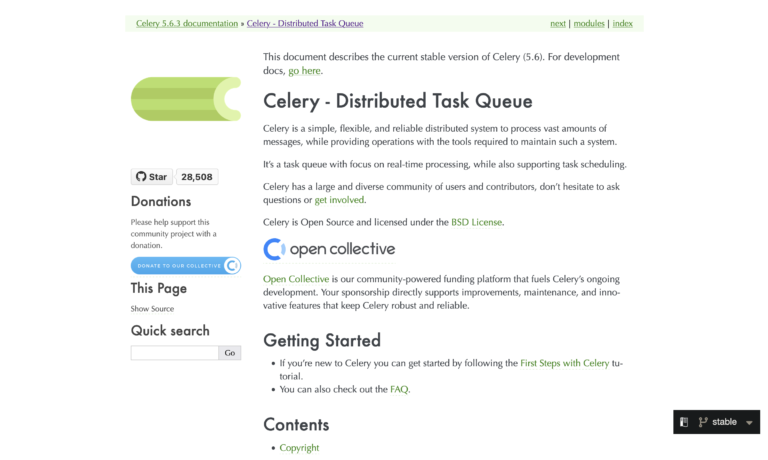Open the FAQ link
The width and height of the screenshot is (768, 460).
coord(399,389)
